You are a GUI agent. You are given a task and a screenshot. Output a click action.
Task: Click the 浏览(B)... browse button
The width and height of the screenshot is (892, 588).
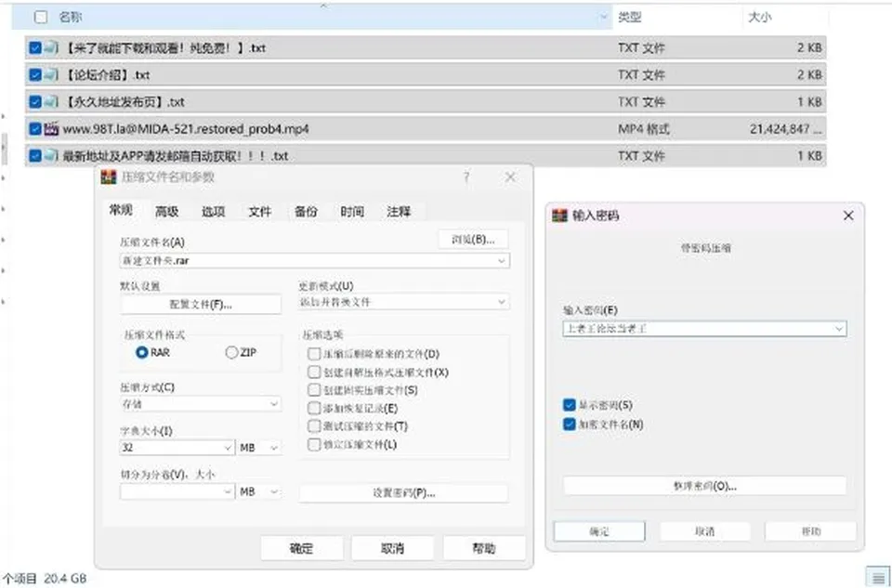(473, 240)
